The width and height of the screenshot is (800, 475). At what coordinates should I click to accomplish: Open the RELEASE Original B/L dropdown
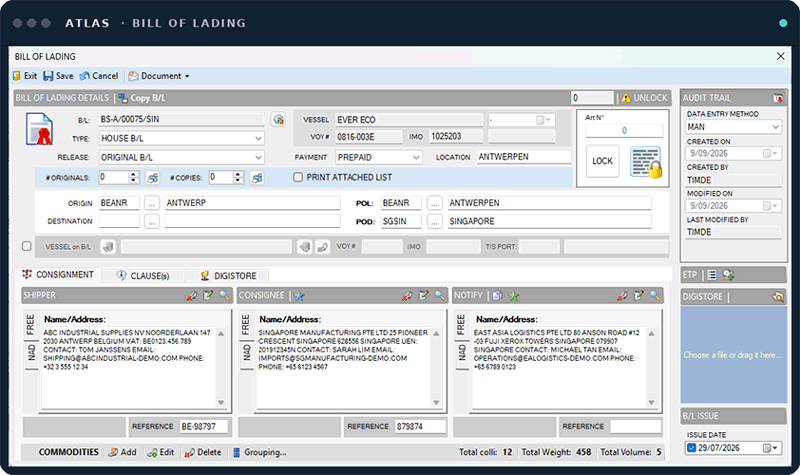coord(258,157)
